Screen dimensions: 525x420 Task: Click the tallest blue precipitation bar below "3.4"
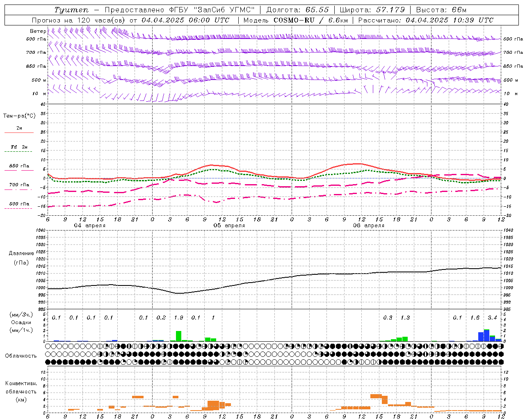pos(486,336)
